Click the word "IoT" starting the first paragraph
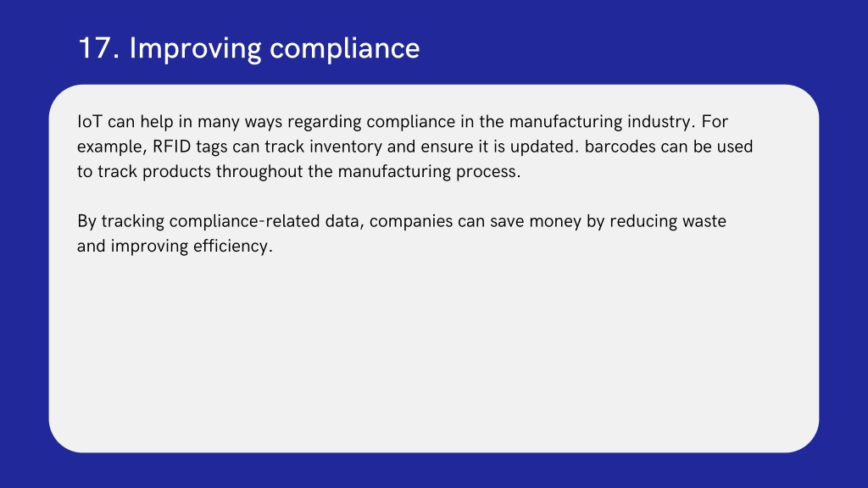Screen dimensions: 868x488 point(89,122)
